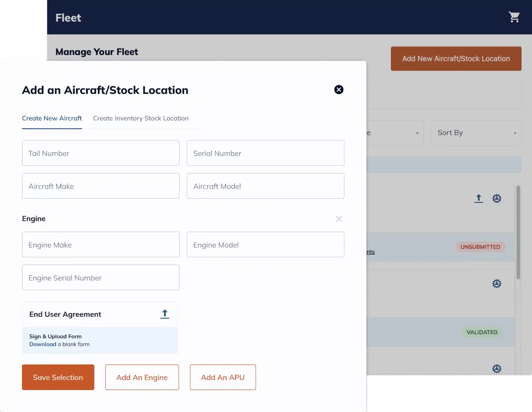
Task: Download a blank agreement form
Action: [x=43, y=344]
